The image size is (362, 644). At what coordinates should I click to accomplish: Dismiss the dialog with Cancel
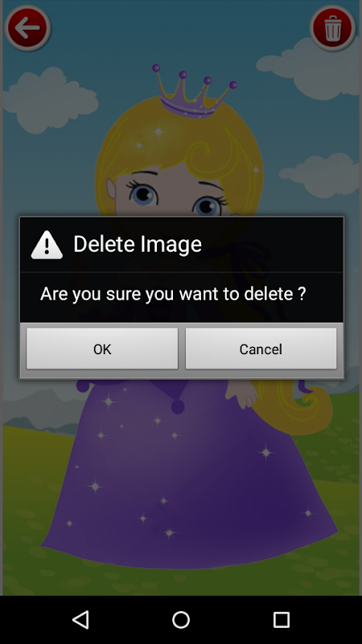(x=261, y=349)
